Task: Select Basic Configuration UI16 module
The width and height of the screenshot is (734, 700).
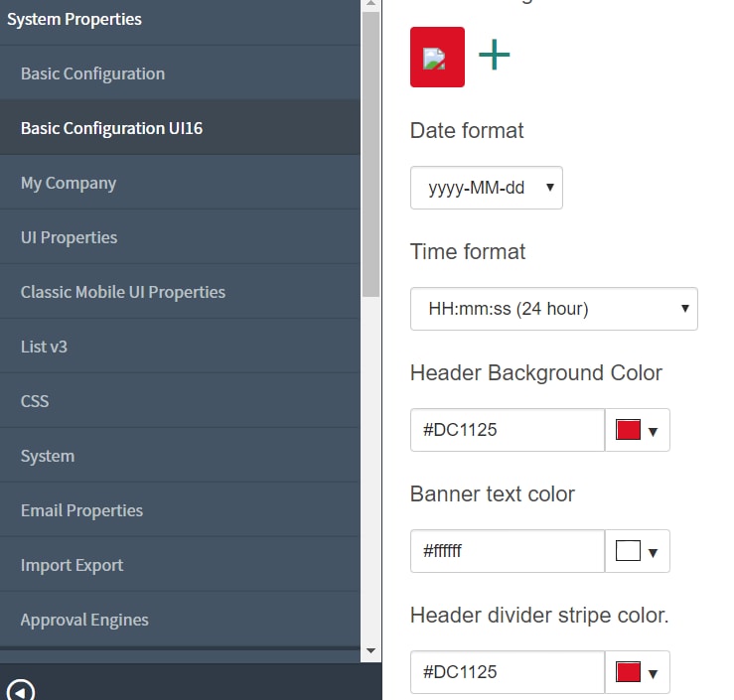Action: 180,128
